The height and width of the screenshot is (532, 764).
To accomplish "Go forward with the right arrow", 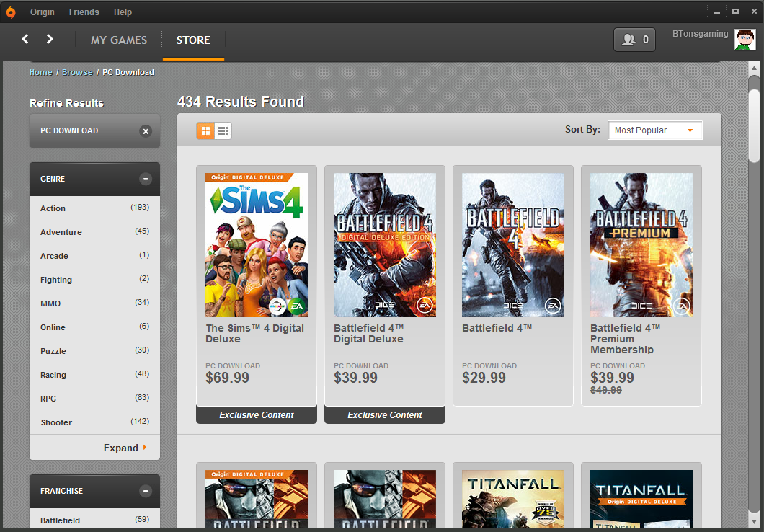I will click(50, 39).
